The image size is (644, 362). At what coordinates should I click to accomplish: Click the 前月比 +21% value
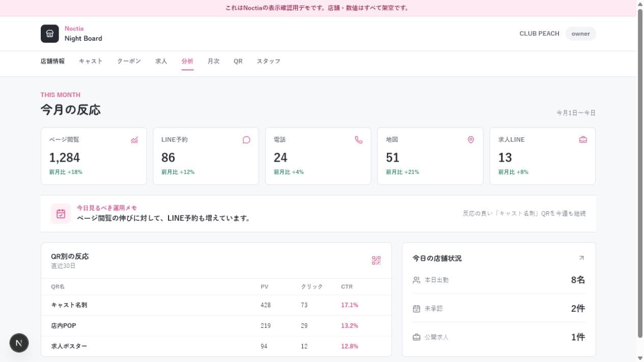(x=403, y=172)
